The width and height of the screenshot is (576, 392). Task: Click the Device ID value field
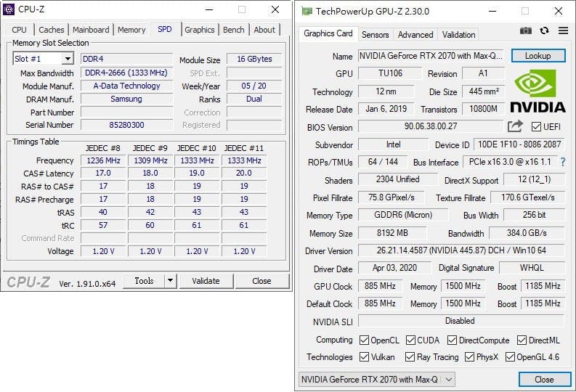[x=519, y=144]
